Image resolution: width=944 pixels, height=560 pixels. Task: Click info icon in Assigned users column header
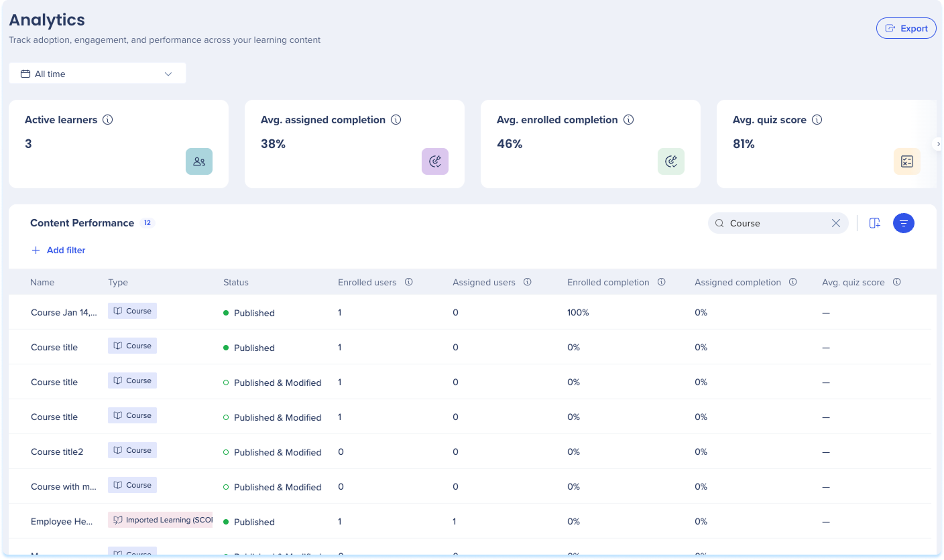pyautogui.click(x=528, y=282)
